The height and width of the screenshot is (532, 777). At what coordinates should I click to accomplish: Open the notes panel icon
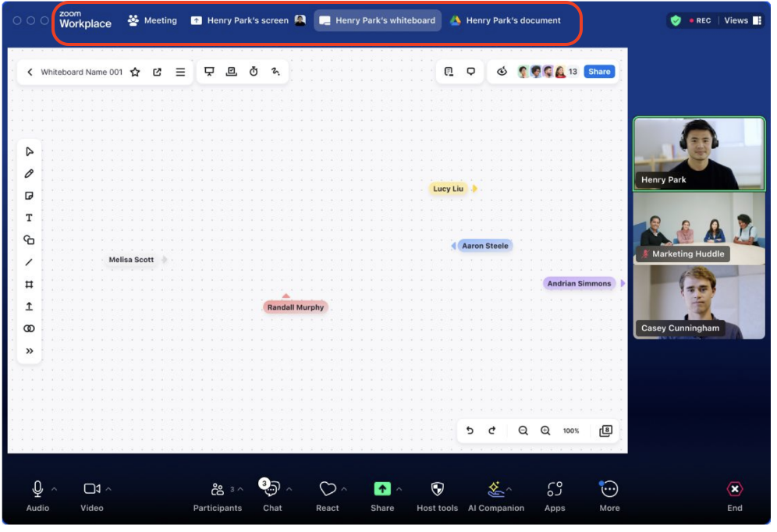[449, 72]
